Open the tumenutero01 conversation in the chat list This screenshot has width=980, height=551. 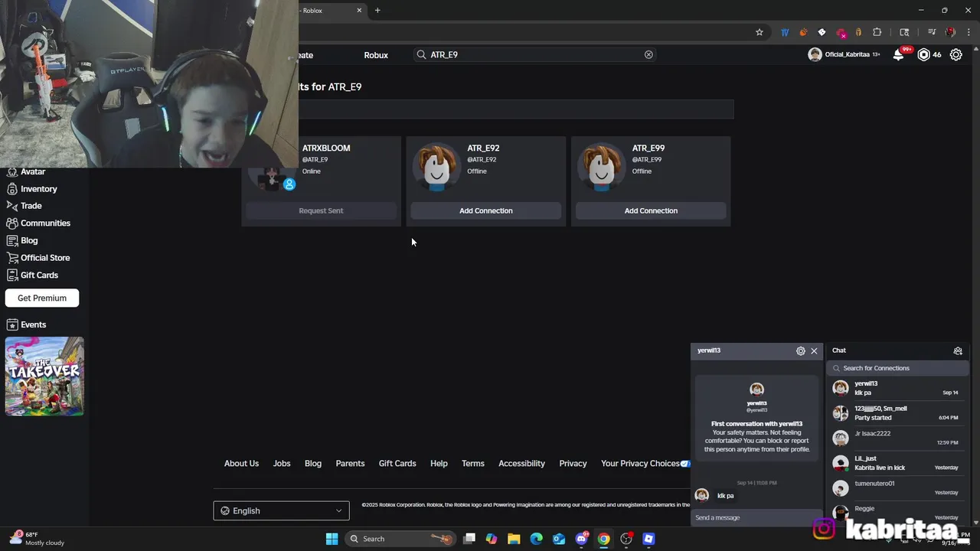click(x=897, y=487)
